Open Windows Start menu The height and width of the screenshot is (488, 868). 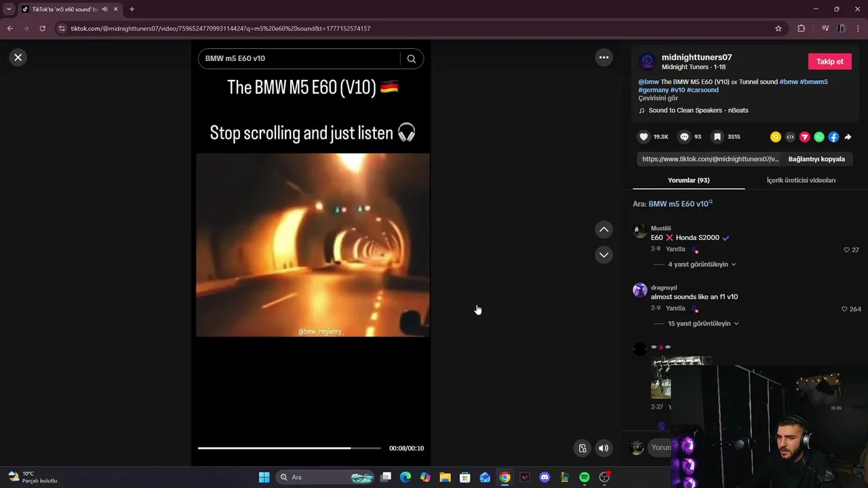(264, 477)
